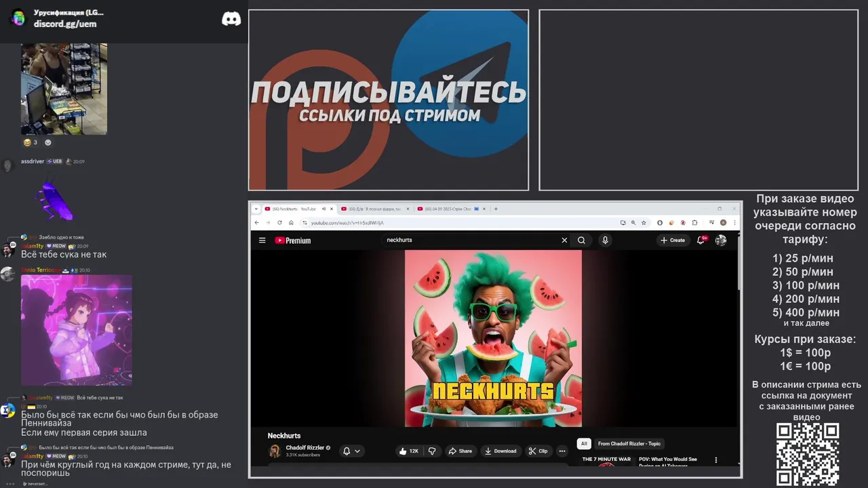The width and height of the screenshot is (868, 488).
Task: Open the discord.gg/uem invite link
Action: point(65,24)
